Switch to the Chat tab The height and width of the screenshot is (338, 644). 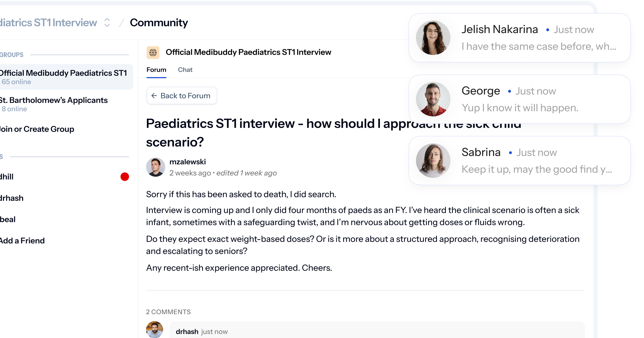(185, 70)
